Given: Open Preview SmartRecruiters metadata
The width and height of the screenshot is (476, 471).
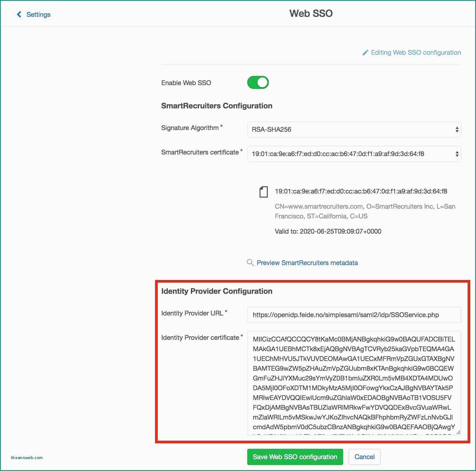Looking at the screenshot, I should click(307, 263).
